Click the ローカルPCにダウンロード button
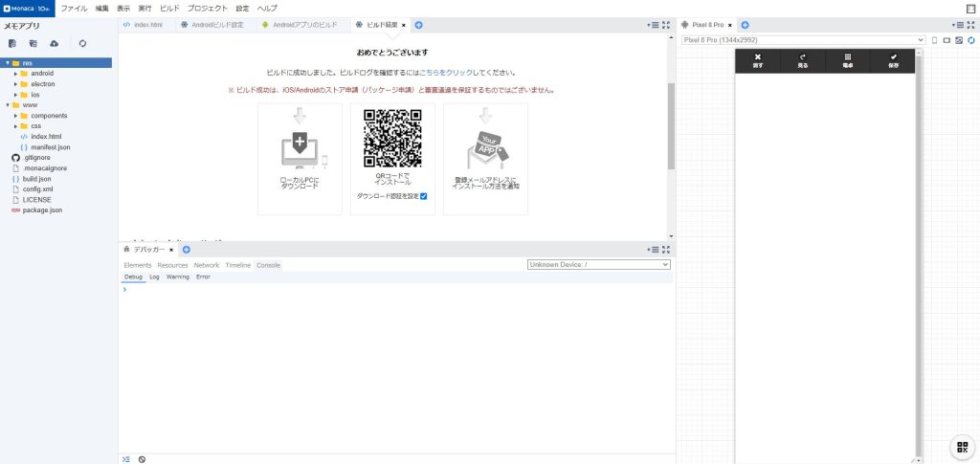This screenshot has height=464, width=980. pyautogui.click(x=300, y=159)
